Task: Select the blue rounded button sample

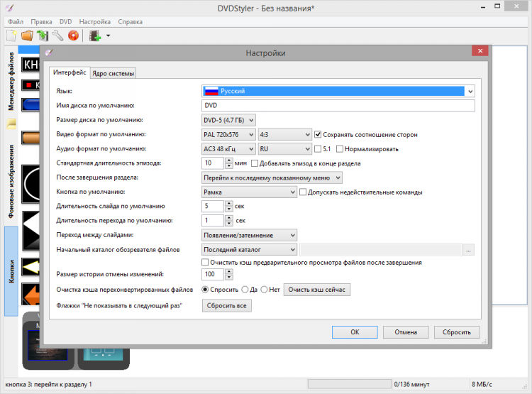Action: tap(31, 105)
